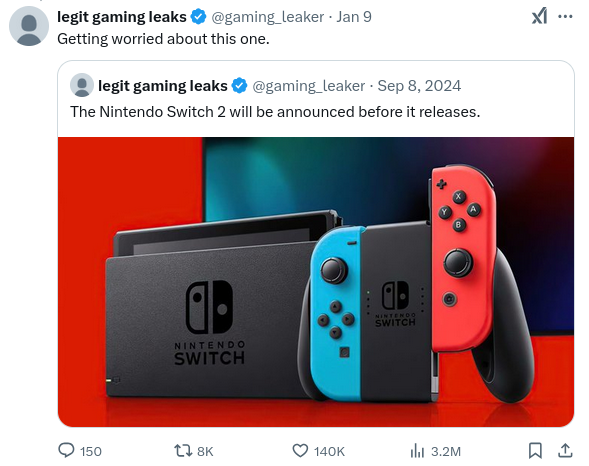Viewport: 589px width, 466px height.
Task: Open the Nintendo Switch image
Action: [316, 282]
